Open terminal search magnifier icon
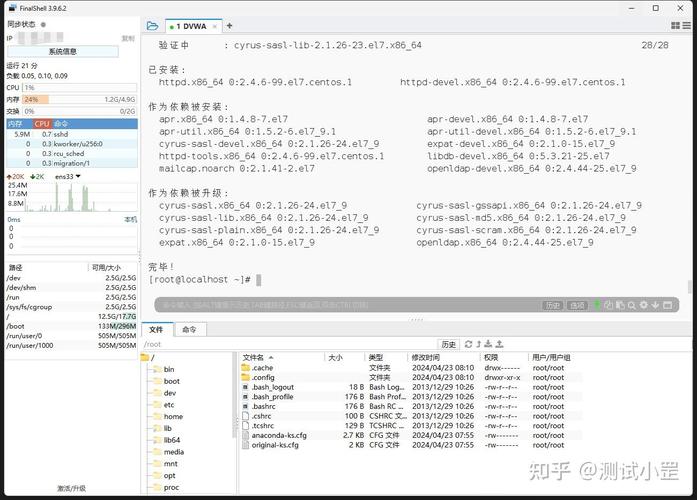 click(632, 305)
